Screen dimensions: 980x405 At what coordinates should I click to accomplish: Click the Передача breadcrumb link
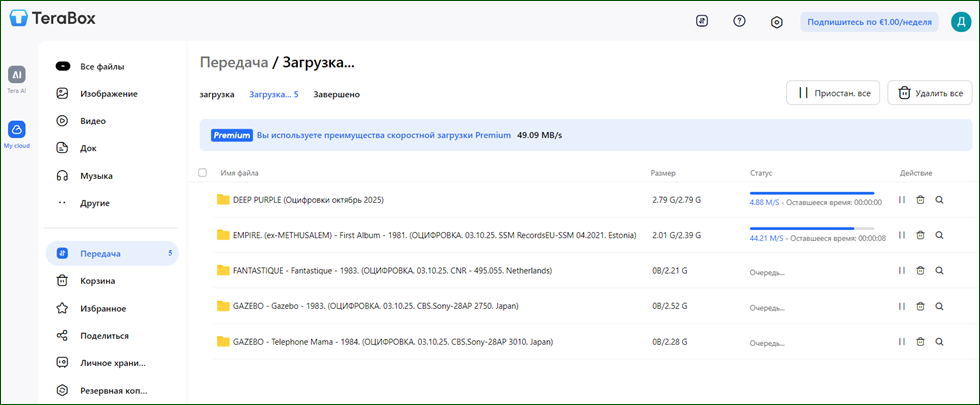point(234,62)
